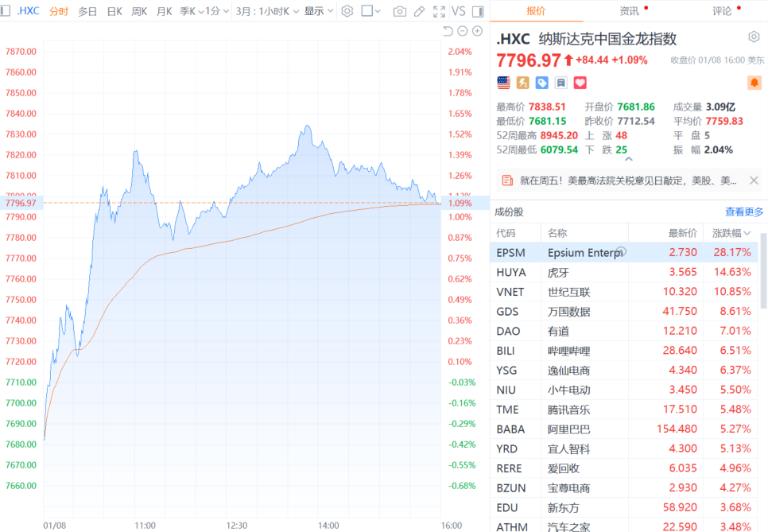This screenshot has width=768, height=532.
Task: Reset chart with the undo arrow icon
Action: [x=448, y=31]
